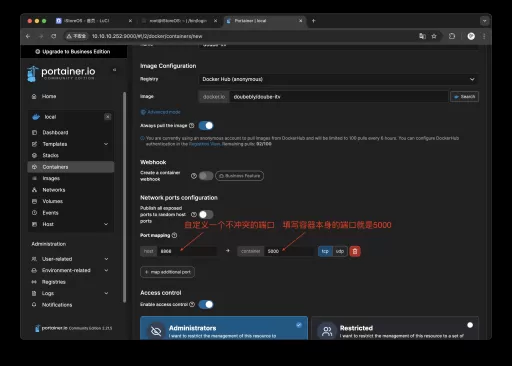Open a new browser tab with plus

coord(314,21)
